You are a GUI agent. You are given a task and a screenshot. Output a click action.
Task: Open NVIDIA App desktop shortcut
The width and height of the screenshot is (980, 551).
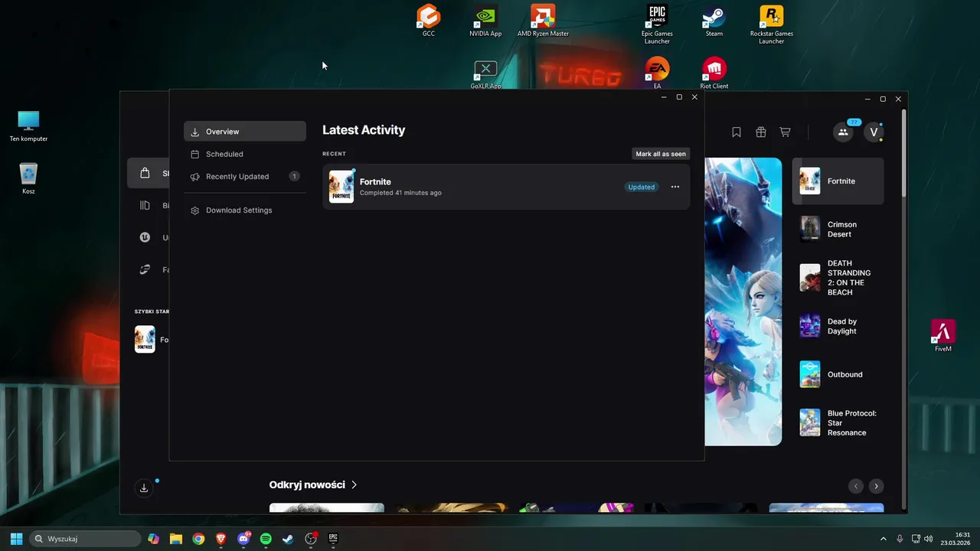485,21
